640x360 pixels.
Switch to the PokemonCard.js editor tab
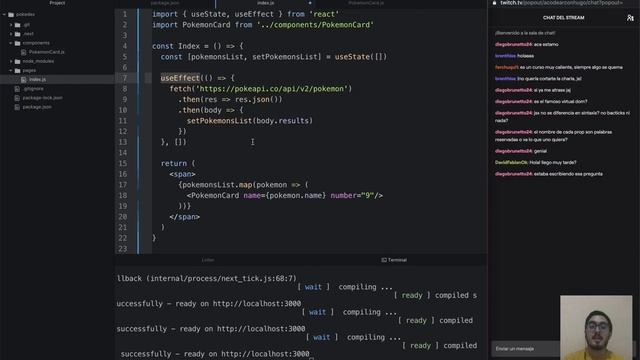coord(366,3)
